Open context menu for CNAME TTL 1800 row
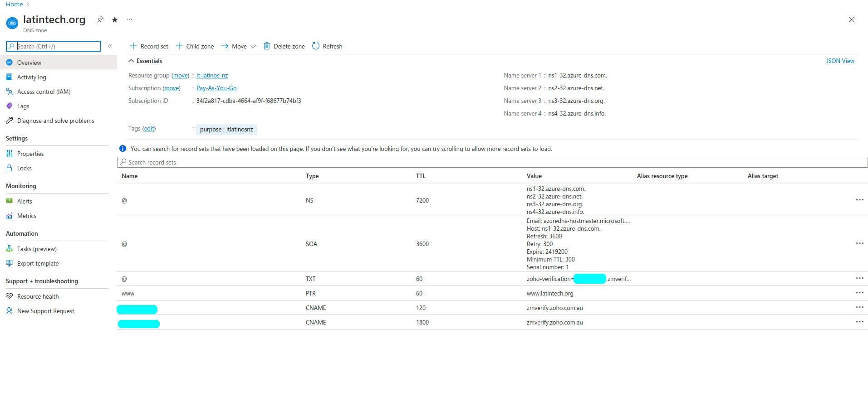The width and height of the screenshot is (868, 402). pyautogui.click(x=859, y=322)
